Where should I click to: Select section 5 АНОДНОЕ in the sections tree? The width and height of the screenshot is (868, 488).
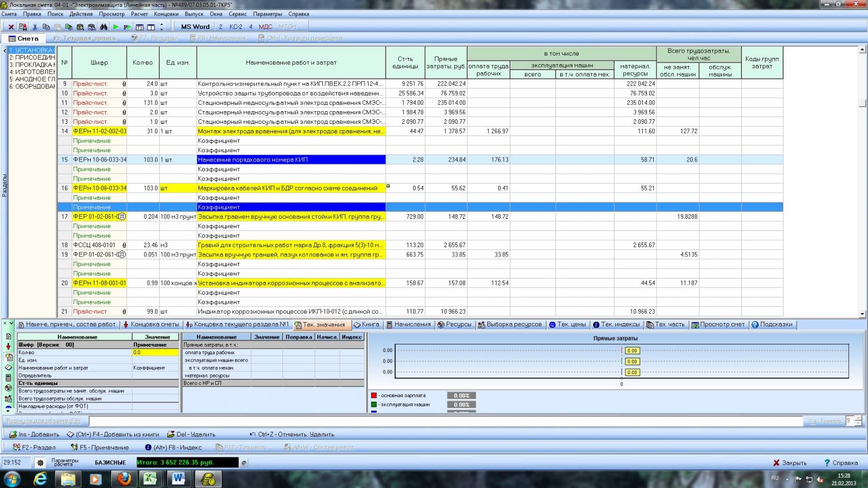32,79
